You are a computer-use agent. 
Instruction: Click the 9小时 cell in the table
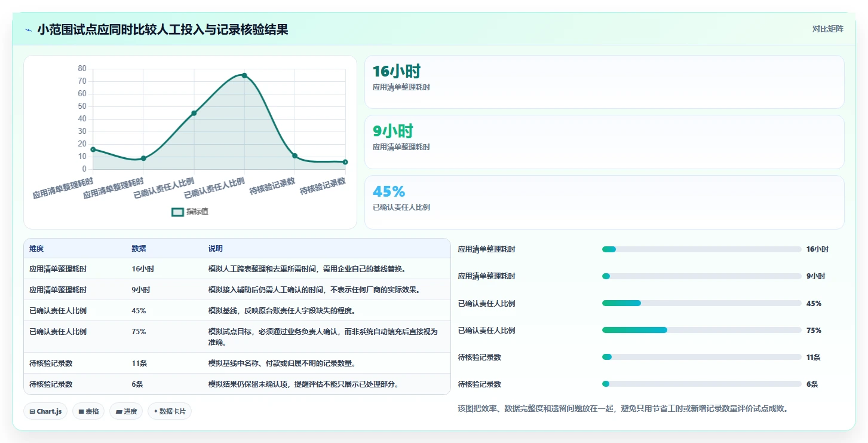pyautogui.click(x=141, y=290)
